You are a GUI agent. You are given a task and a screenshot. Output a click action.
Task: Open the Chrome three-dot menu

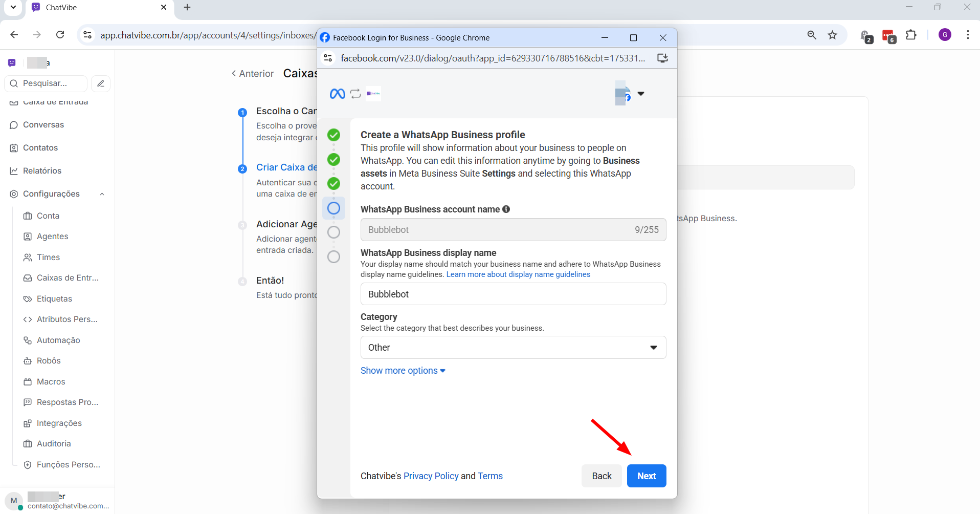968,35
